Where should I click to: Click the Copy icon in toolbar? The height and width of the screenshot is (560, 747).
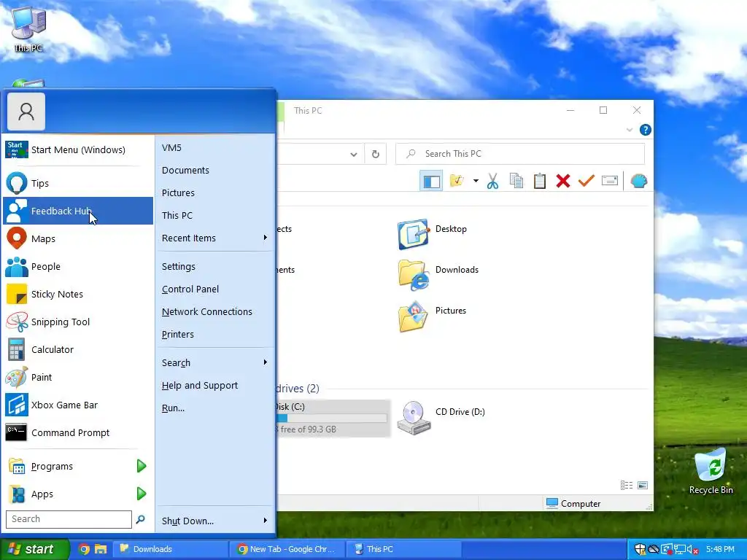pyautogui.click(x=516, y=181)
